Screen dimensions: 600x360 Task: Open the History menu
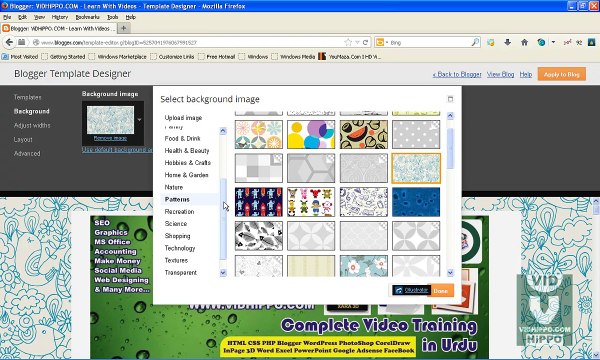tap(60, 17)
